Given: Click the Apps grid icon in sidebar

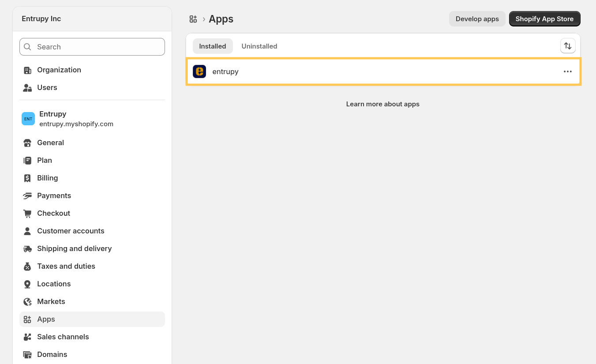Looking at the screenshot, I should point(27,319).
